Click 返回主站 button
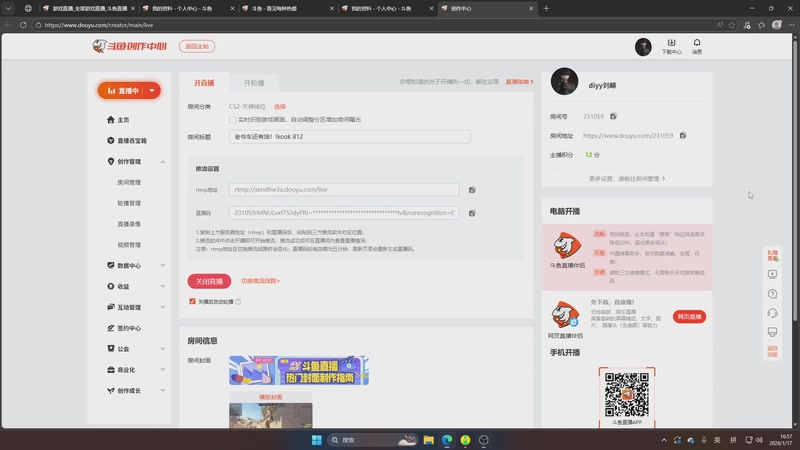Image resolution: width=800 pixels, height=450 pixels. (197, 46)
